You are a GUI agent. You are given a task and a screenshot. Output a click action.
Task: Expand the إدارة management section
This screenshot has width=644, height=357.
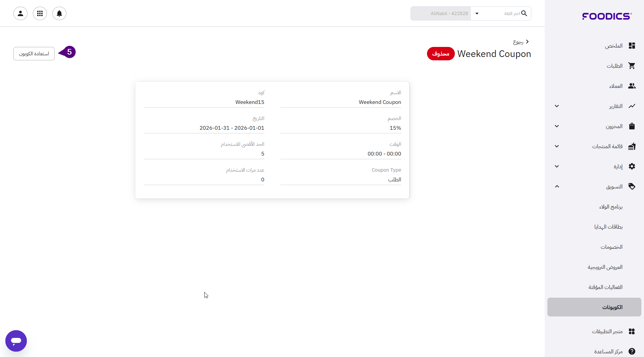point(557,166)
